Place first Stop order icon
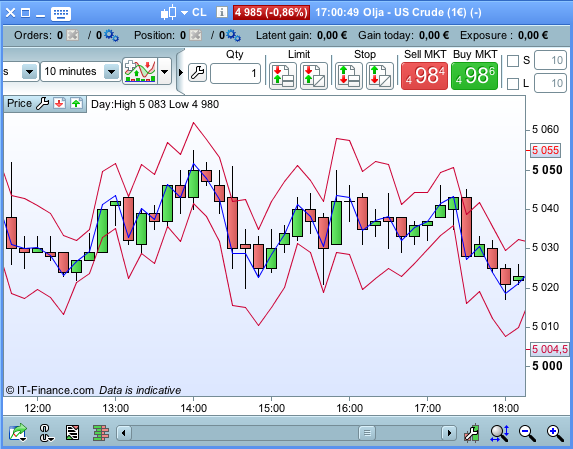 (x=349, y=76)
